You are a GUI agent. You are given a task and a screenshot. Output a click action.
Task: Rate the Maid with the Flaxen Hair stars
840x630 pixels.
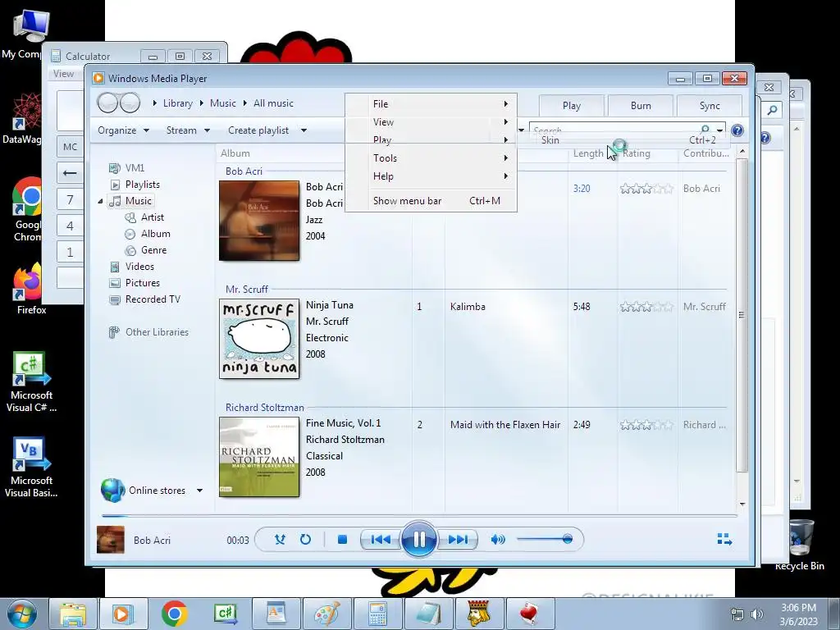pos(646,425)
